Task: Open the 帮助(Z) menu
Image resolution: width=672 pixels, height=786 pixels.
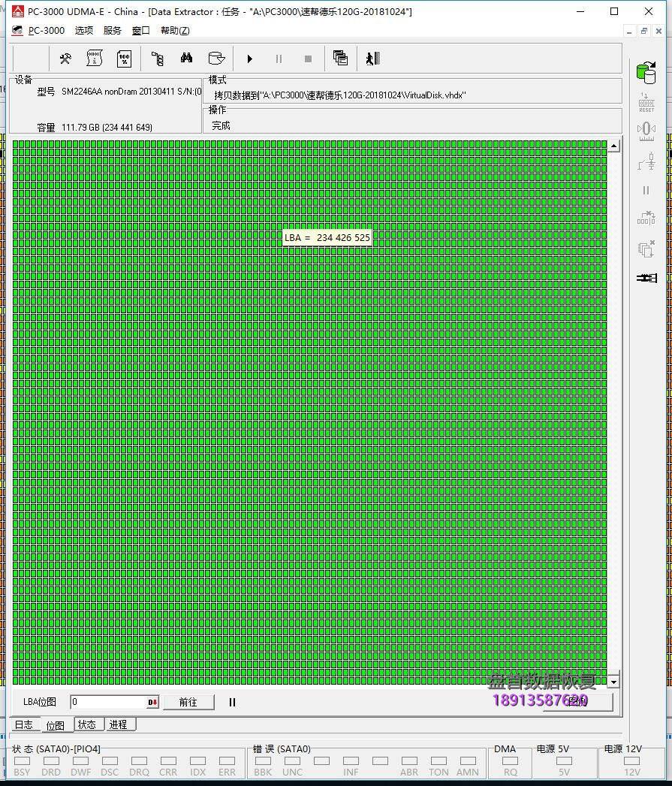Action: click(x=175, y=31)
